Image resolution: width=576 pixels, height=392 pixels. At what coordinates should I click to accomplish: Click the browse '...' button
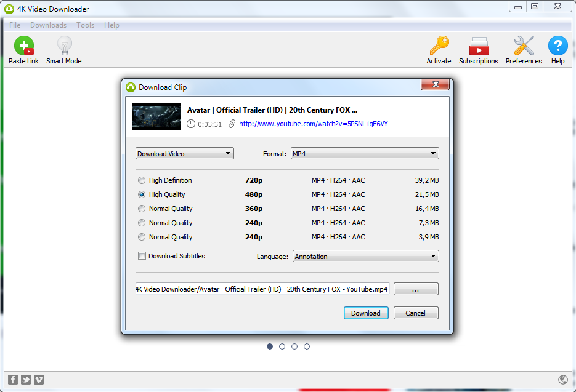pyautogui.click(x=416, y=289)
